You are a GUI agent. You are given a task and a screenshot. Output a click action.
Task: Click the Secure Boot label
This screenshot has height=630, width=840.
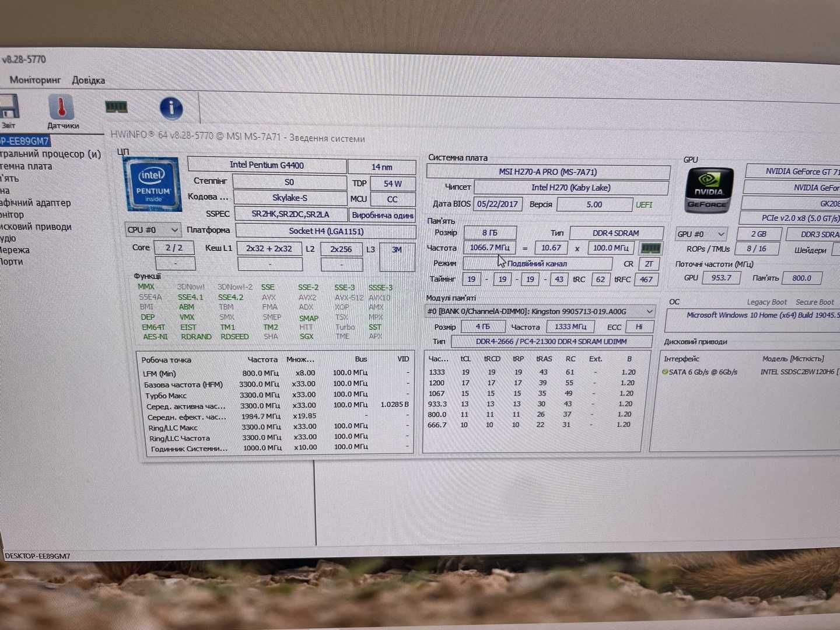coord(815,302)
